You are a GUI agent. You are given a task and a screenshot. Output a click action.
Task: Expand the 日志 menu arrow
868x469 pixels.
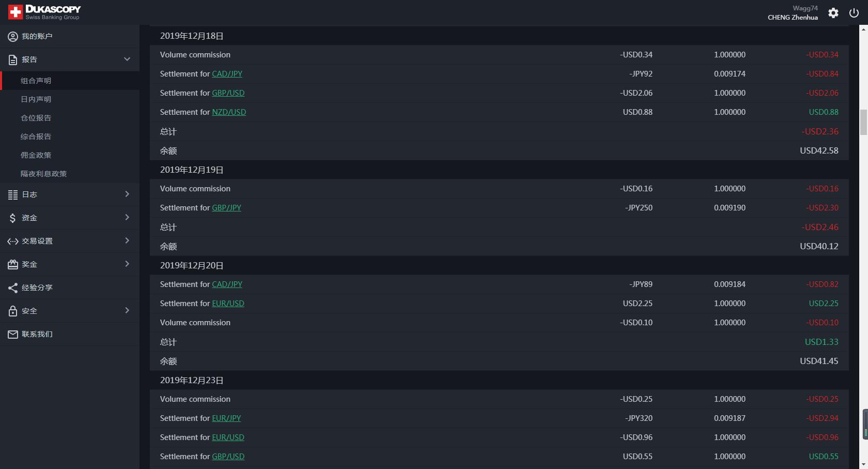(x=127, y=194)
